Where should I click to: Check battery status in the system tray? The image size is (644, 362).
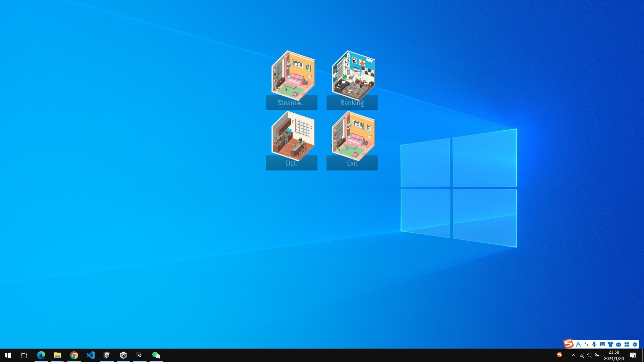click(598, 356)
